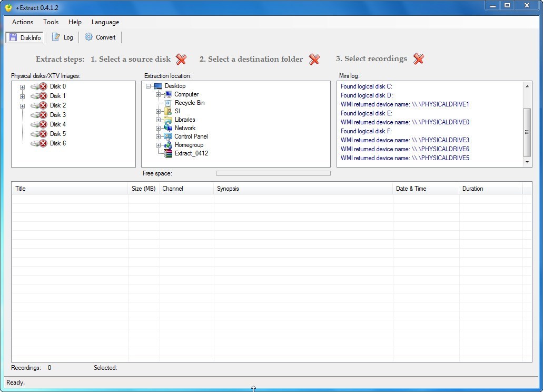Click log line 'Found logical disk F:'
Image resolution: width=543 pixels, height=392 pixels.
tap(367, 131)
